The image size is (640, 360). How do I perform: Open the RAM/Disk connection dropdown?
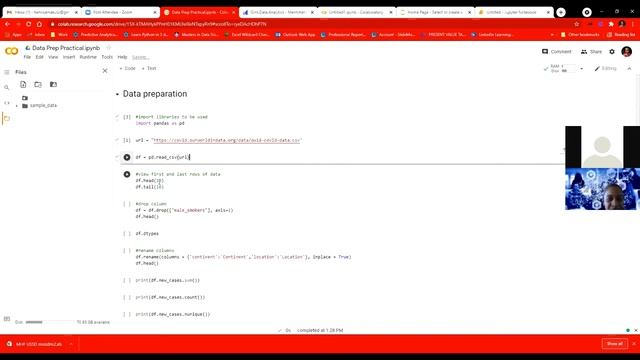point(581,69)
